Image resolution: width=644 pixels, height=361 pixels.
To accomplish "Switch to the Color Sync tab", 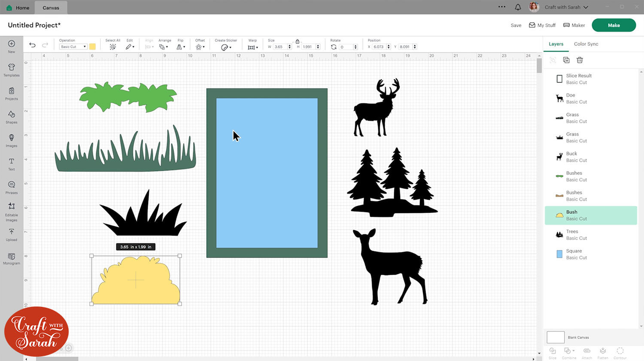I will (586, 44).
